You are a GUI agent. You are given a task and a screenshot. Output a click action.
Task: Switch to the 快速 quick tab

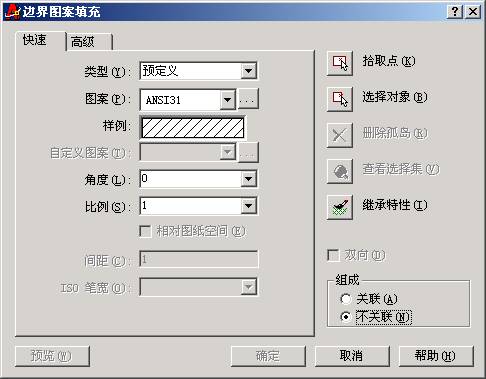[41, 41]
